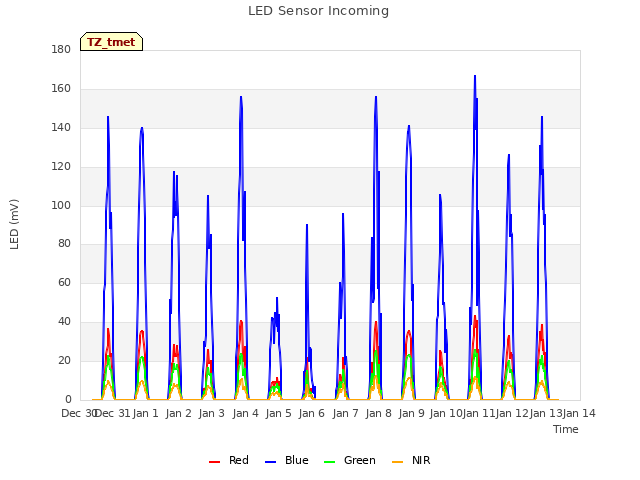The image size is (640, 480).
Task: Click the 60 y-axis tick label
Action: coord(64,282)
